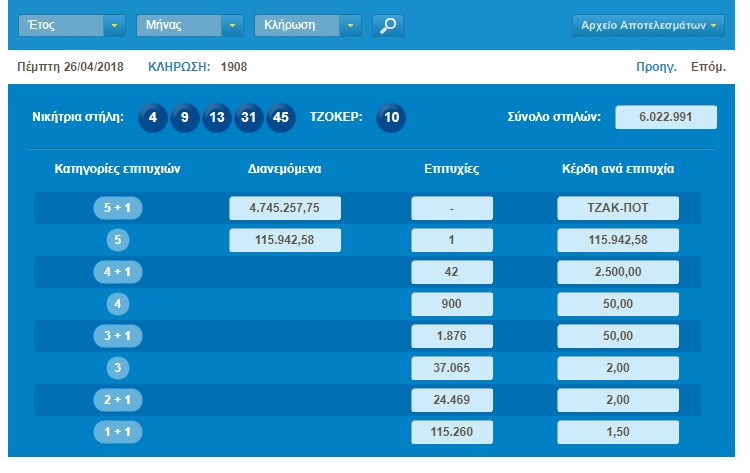Select winning number ball 13
Viewport: 750px width, 473px height.
[x=216, y=117]
